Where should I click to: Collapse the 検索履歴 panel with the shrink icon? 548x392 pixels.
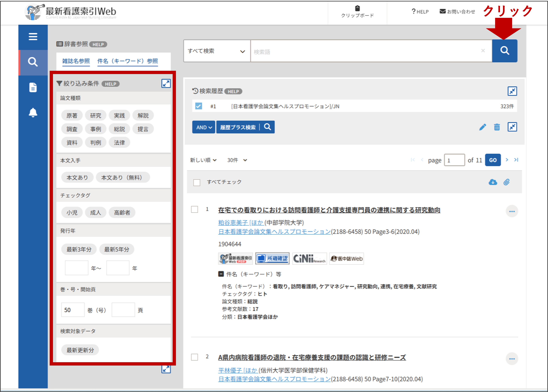(512, 91)
